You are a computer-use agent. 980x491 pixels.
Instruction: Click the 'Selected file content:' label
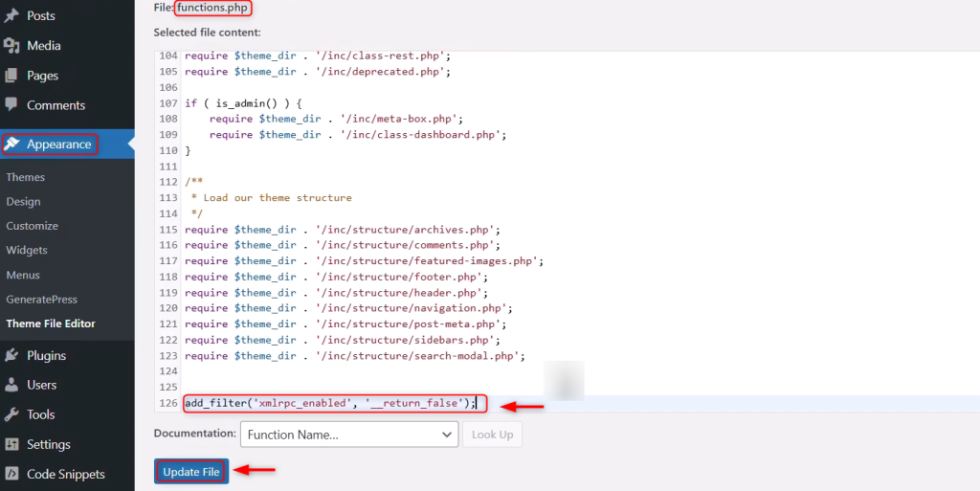tap(208, 33)
